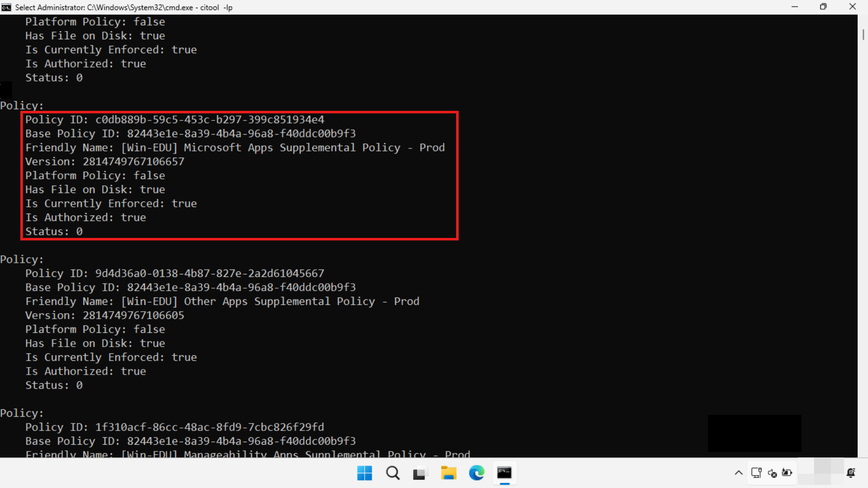This screenshot has width=868, height=488.
Task: Click the muted volume tray icon
Action: (x=772, y=473)
